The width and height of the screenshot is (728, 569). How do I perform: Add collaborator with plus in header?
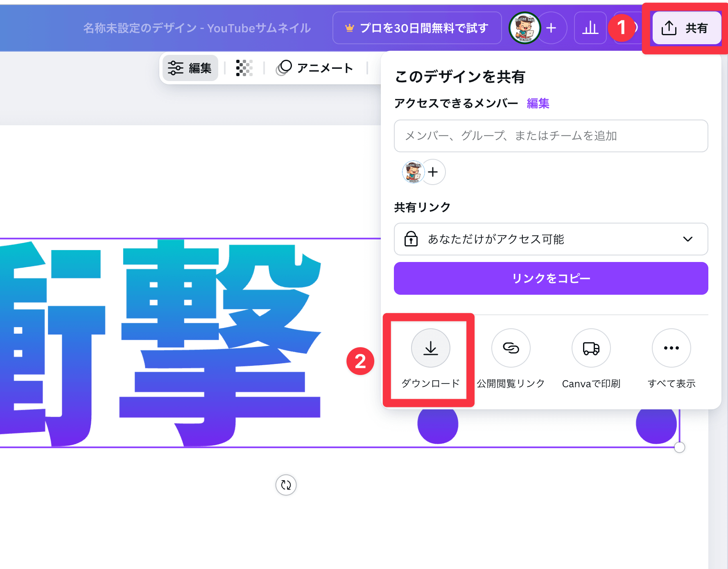[552, 28]
